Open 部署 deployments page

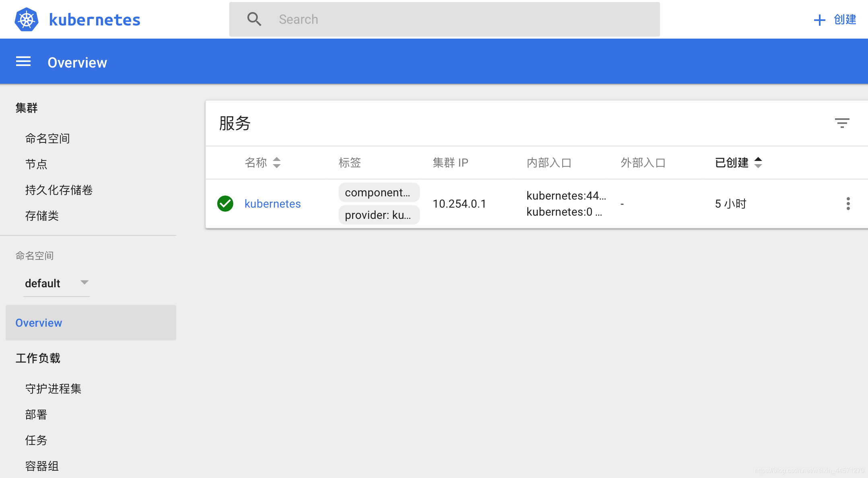36,414
